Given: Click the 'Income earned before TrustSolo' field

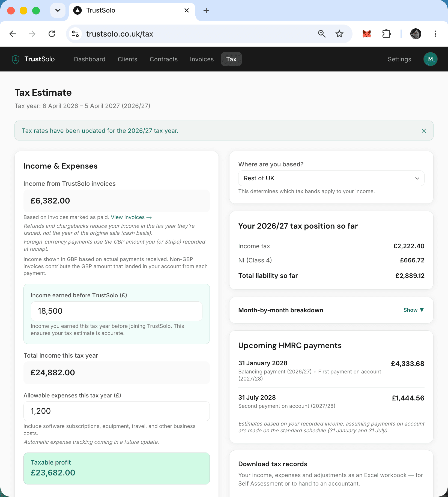Looking at the screenshot, I should click(x=117, y=311).
